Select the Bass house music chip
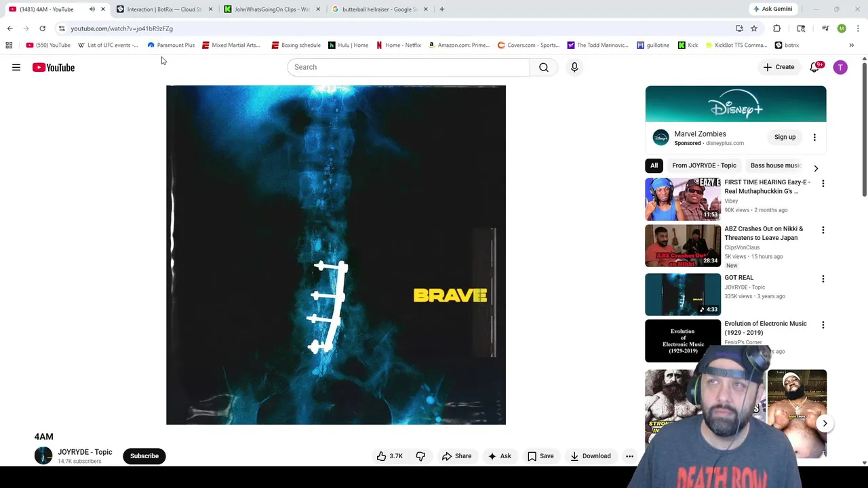868x488 pixels. [776, 165]
